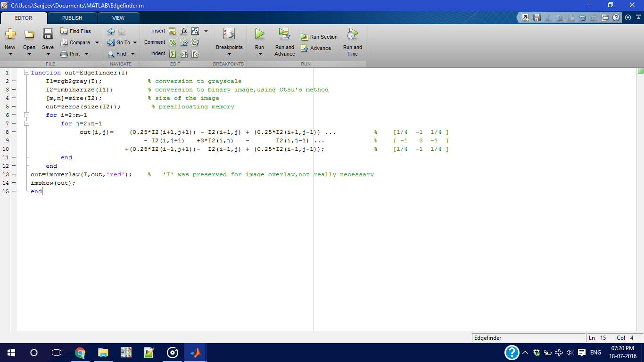Viewport: 644px width, 362px height.
Task: Save the file from quick access toolbar
Action: pyautogui.click(x=537, y=17)
